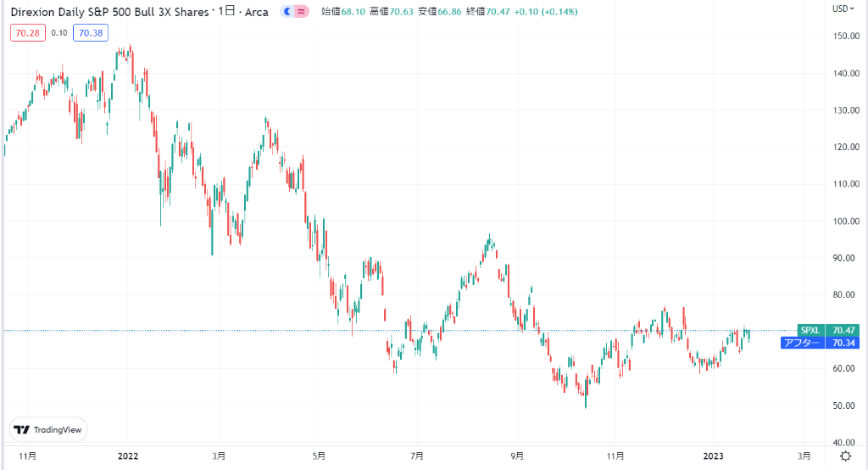This screenshot has height=470, width=868.
Task: Select the SPXL price label tag
Action: [x=810, y=330]
